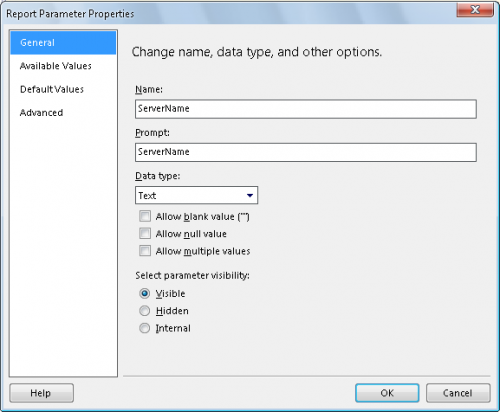Open the General page
500x412 pixels.
pyautogui.click(x=63, y=43)
